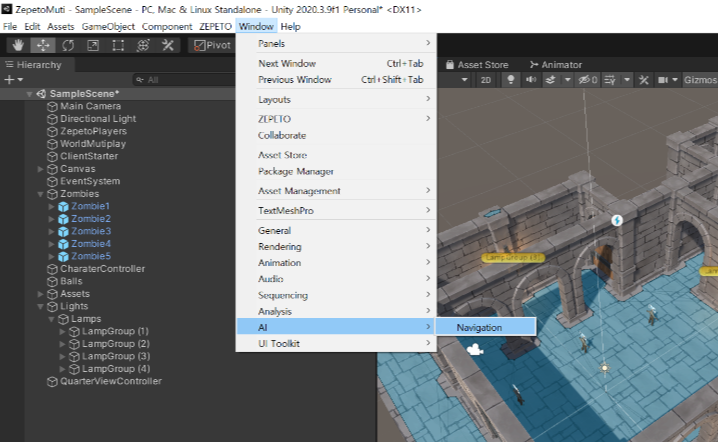Expand the Canvas object
Viewport: 718px width, 442px height.
40,169
